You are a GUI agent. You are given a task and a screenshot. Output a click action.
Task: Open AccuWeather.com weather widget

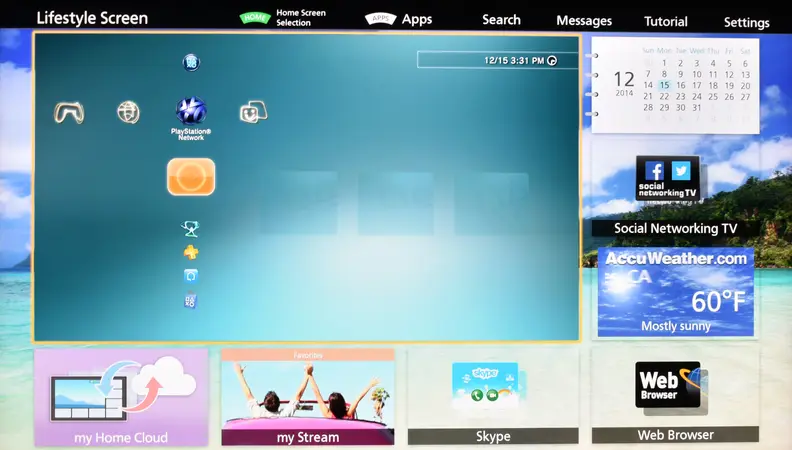click(x=676, y=292)
